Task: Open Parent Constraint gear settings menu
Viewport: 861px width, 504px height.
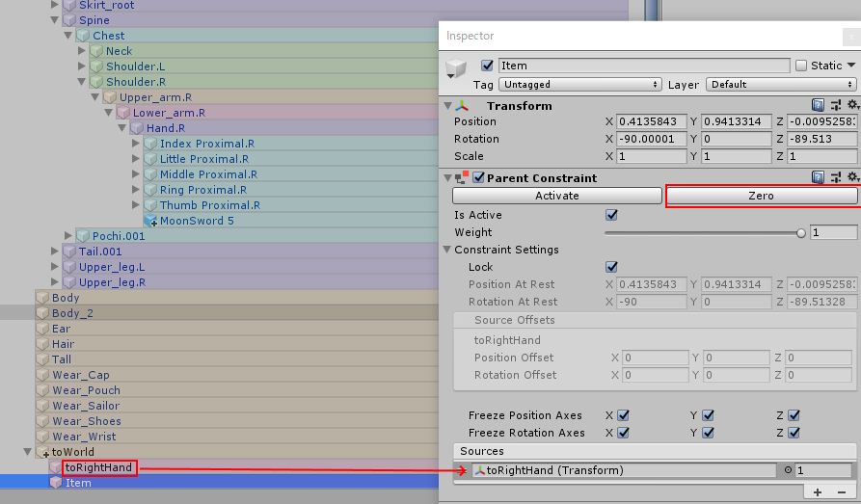Action: tap(852, 176)
